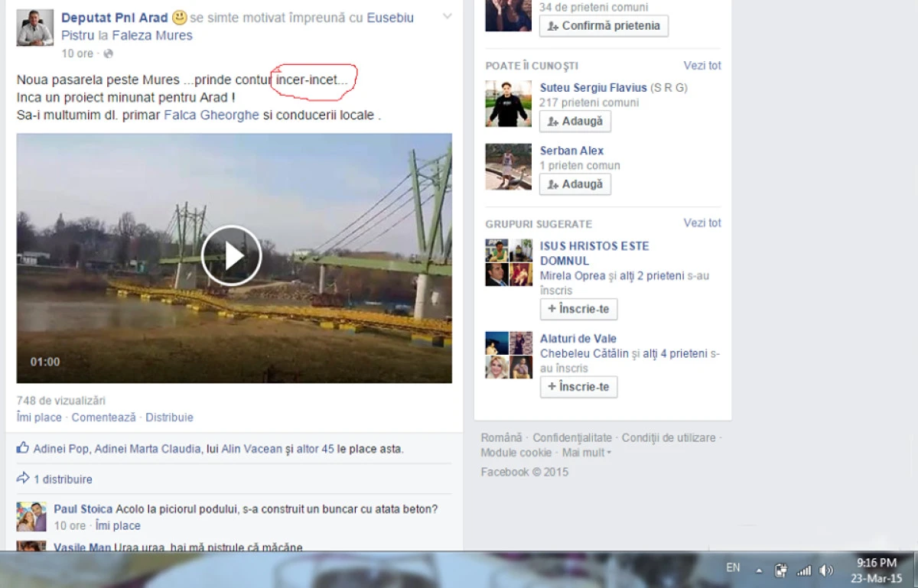Open the post options chevron

(448, 16)
